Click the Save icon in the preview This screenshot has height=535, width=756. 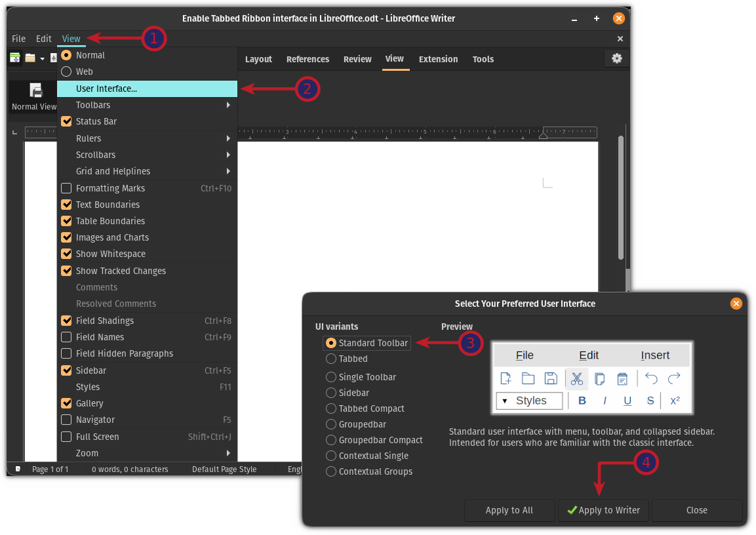coord(551,378)
